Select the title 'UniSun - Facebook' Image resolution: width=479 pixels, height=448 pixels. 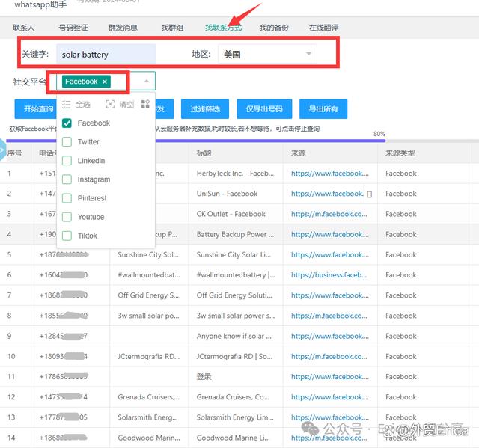coord(227,194)
